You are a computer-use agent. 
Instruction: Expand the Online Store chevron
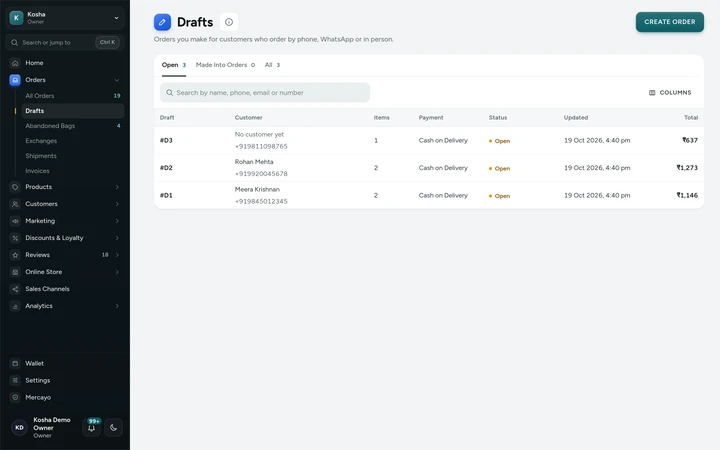[117, 272]
